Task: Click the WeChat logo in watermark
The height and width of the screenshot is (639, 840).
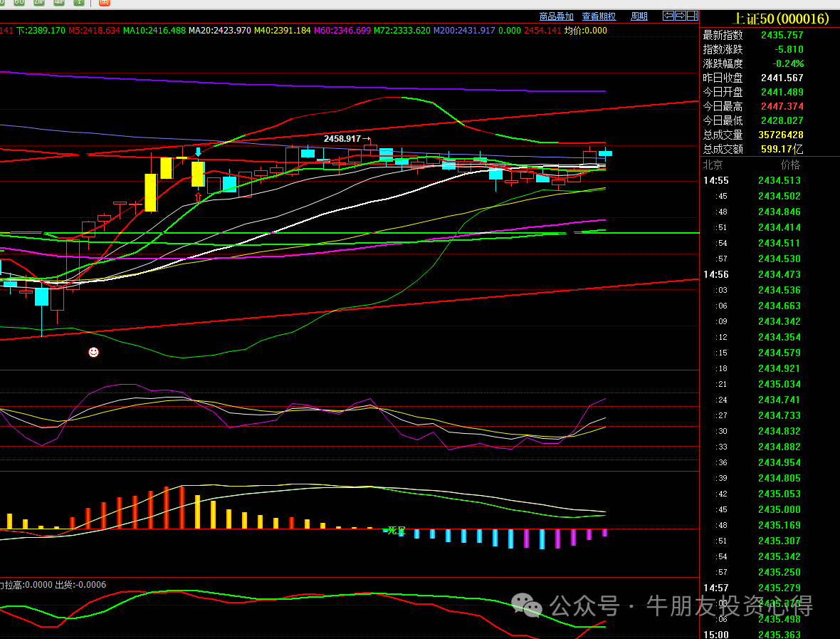Action: [x=528, y=607]
